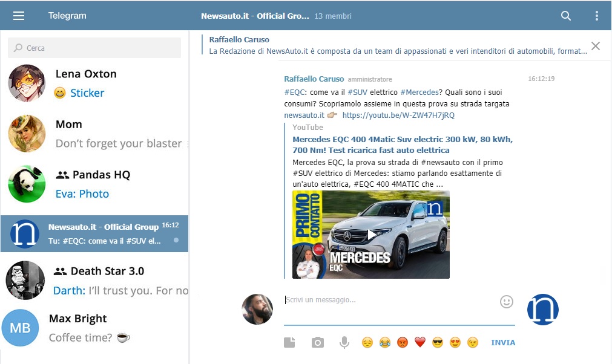
Task: Click the Telegram title text
Action: (67, 16)
